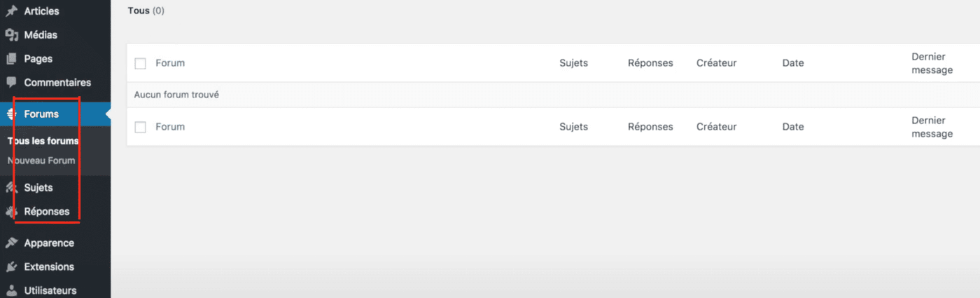Sort by Date column in header
This screenshot has width=980, height=298.
coord(793,63)
